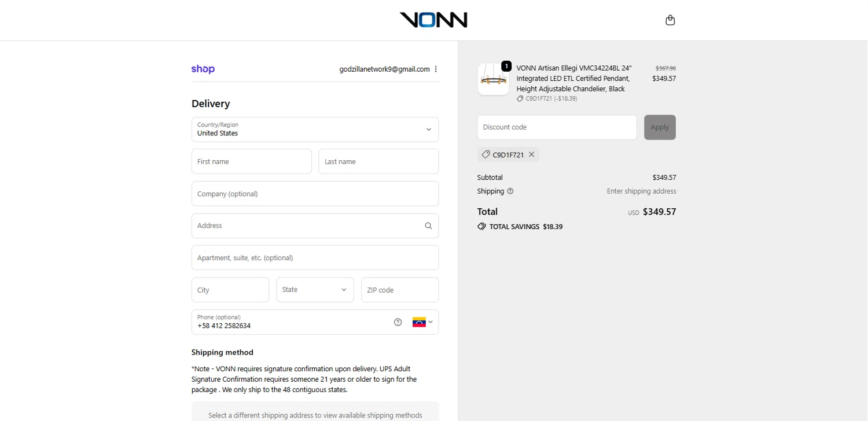Image resolution: width=868 pixels, height=421 pixels.
Task: Click the TOTAL SAVINGS $18.39 text
Action: (x=526, y=227)
